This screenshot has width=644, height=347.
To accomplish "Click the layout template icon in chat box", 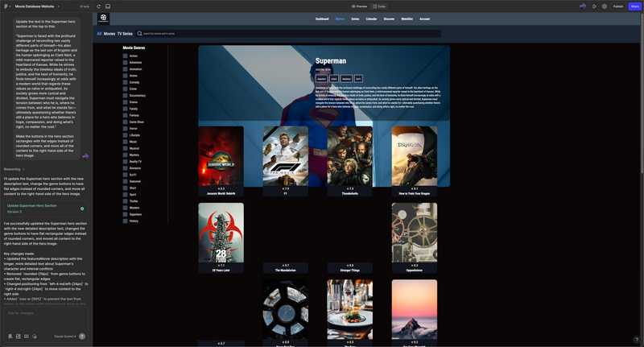I will click(x=18, y=337).
